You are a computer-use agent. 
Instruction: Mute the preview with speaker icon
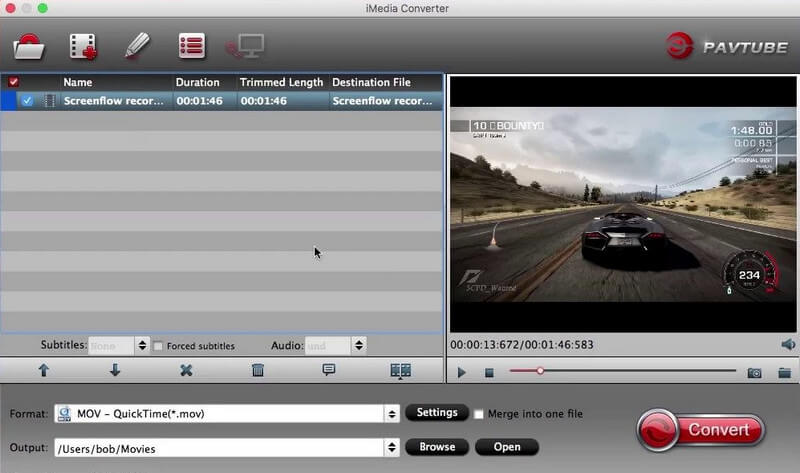click(x=788, y=344)
